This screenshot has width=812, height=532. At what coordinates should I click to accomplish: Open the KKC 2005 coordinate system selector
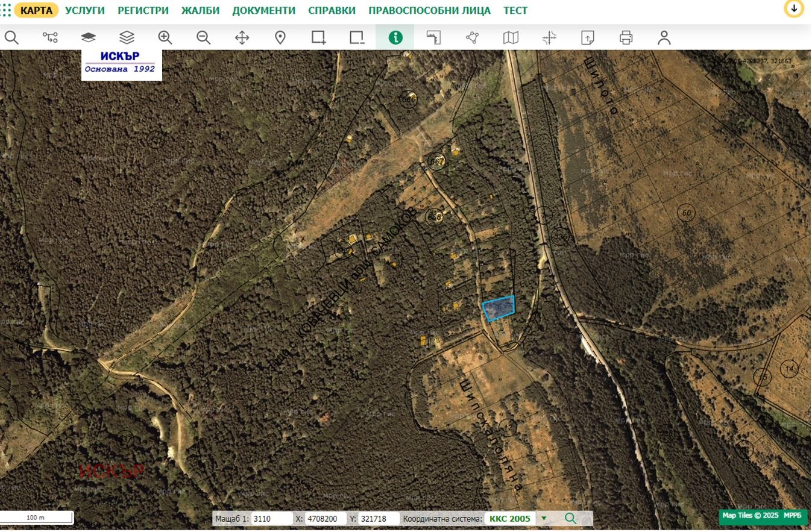[509, 519]
